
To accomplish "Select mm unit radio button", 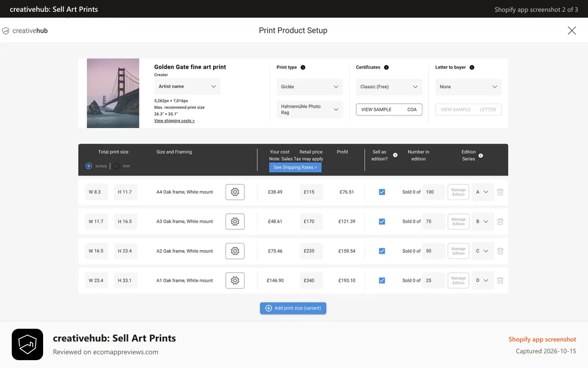I will (x=116, y=166).
